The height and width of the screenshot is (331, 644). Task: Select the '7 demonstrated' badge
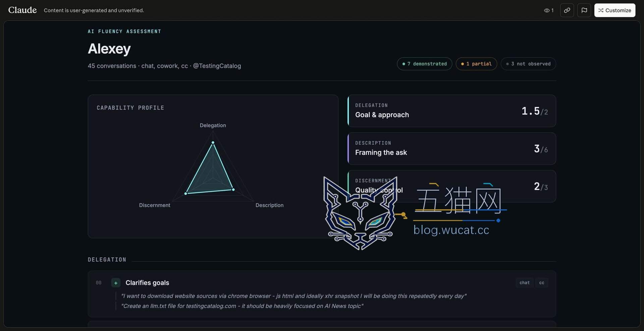(x=424, y=64)
